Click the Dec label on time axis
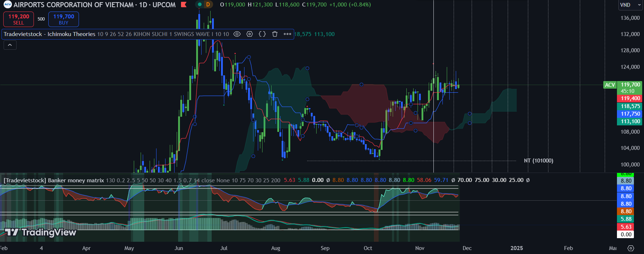Viewport: 644px width, 254px height. (x=467, y=248)
